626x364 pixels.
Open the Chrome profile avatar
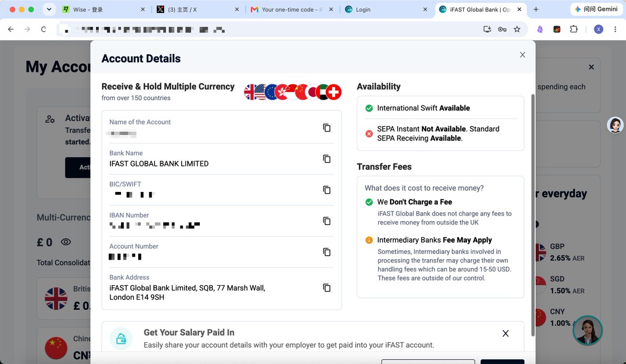(599, 29)
